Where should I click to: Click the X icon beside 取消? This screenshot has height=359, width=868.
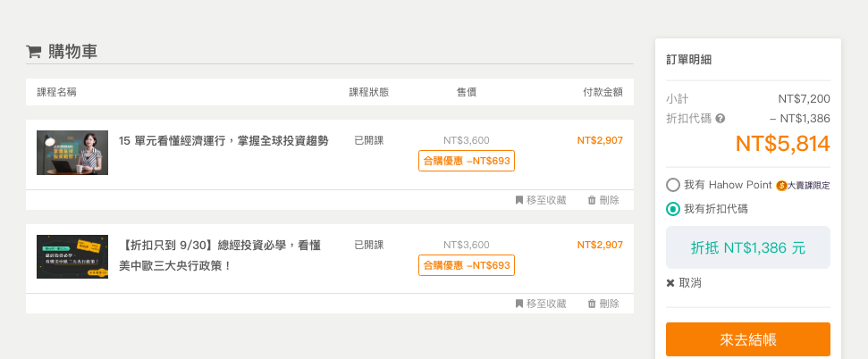point(670,283)
